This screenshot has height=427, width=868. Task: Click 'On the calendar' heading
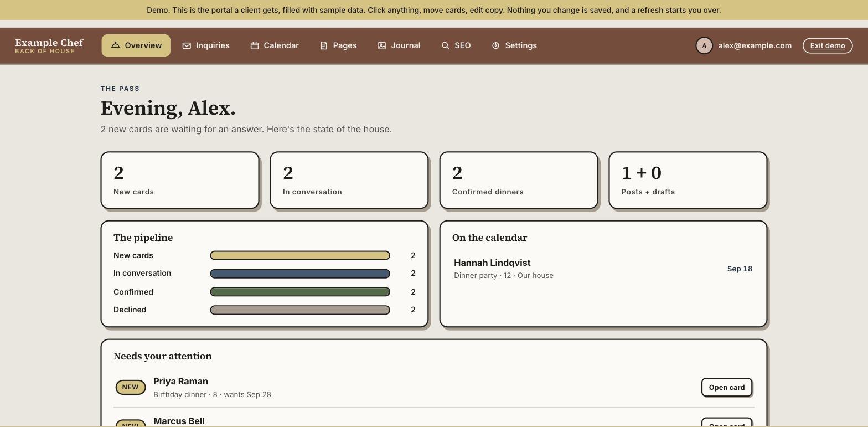489,238
